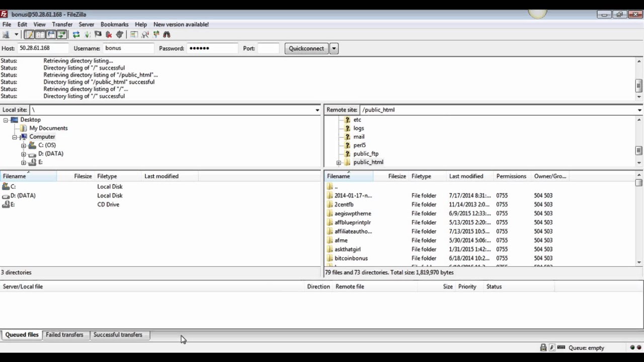Toggle processing of the transfer queue
This screenshot has height=362, width=644.
(88, 35)
